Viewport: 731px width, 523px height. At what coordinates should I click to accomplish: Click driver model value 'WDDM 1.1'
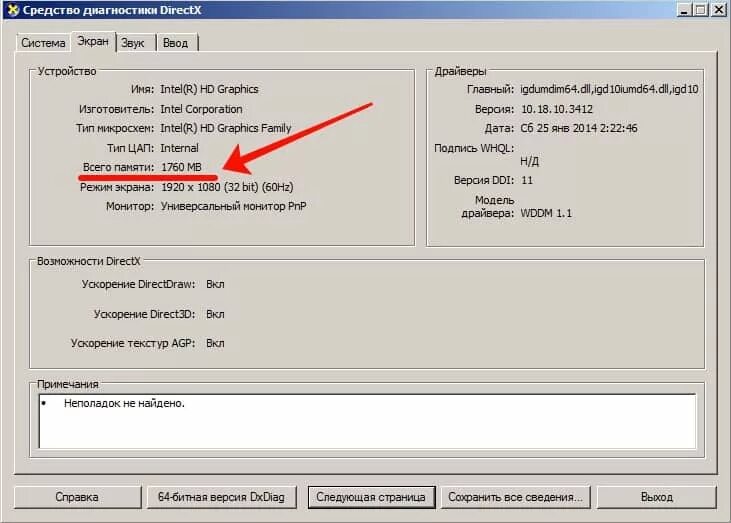click(x=546, y=213)
